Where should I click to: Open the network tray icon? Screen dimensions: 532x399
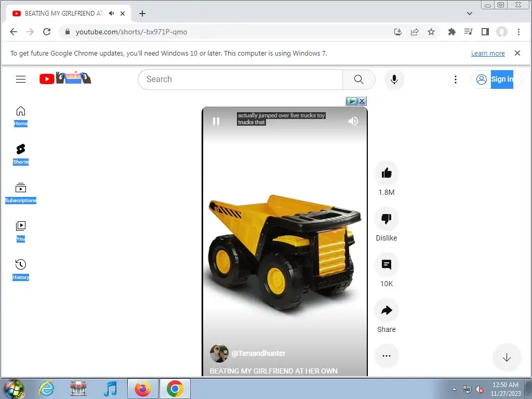click(x=467, y=390)
